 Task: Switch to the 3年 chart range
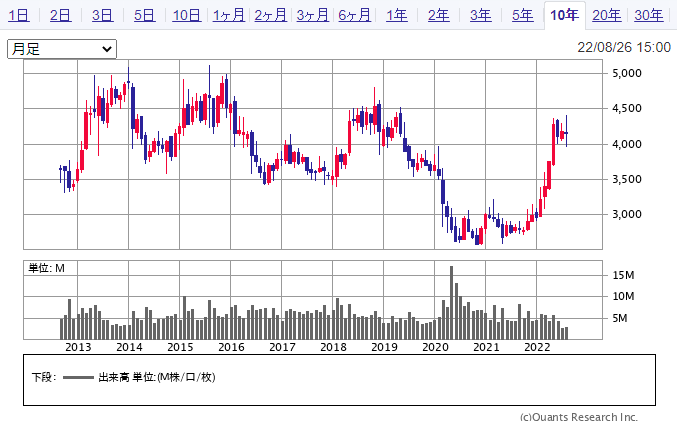point(481,16)
